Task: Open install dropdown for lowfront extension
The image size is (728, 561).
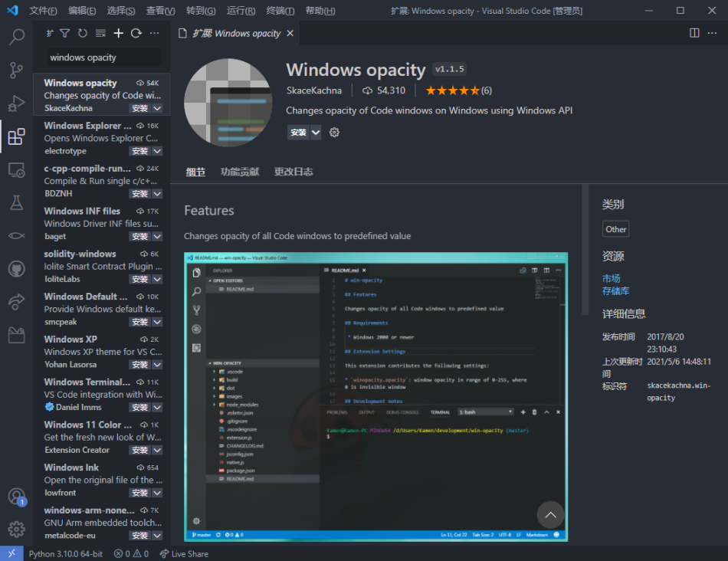Action: (x=158, y=494)
